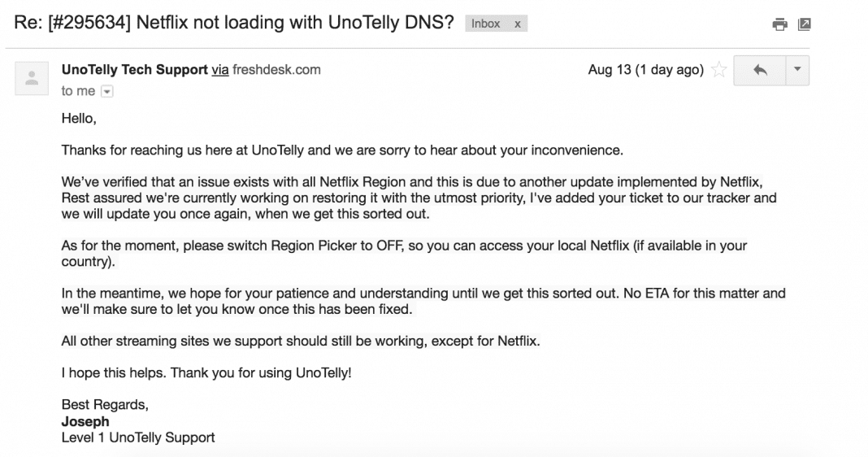
Task: Click the date Aug 13 (1 day ago)
Action: click(645, 70)
